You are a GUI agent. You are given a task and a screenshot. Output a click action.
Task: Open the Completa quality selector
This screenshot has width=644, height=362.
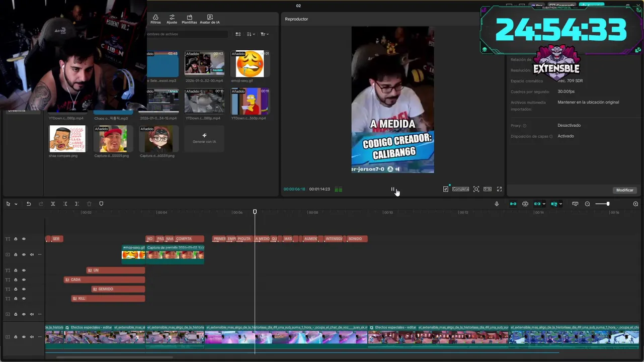point(460,189)
